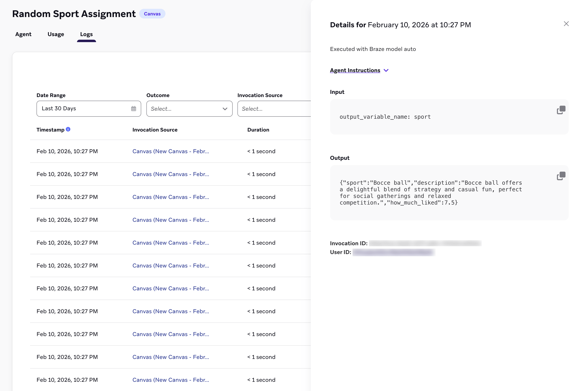Image resolution: width=588 pixels, height=391 pixels.
Task: Open third log row's Canvas link
Action: (171, 197)
